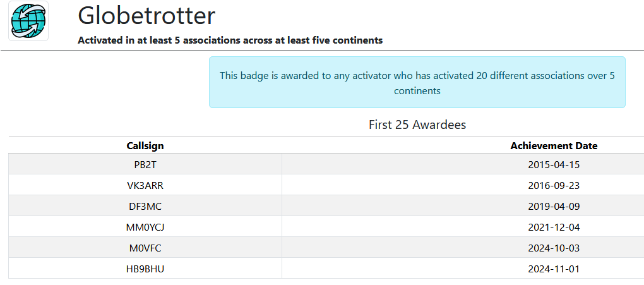Click the Callsign column header

click(145, 145)
